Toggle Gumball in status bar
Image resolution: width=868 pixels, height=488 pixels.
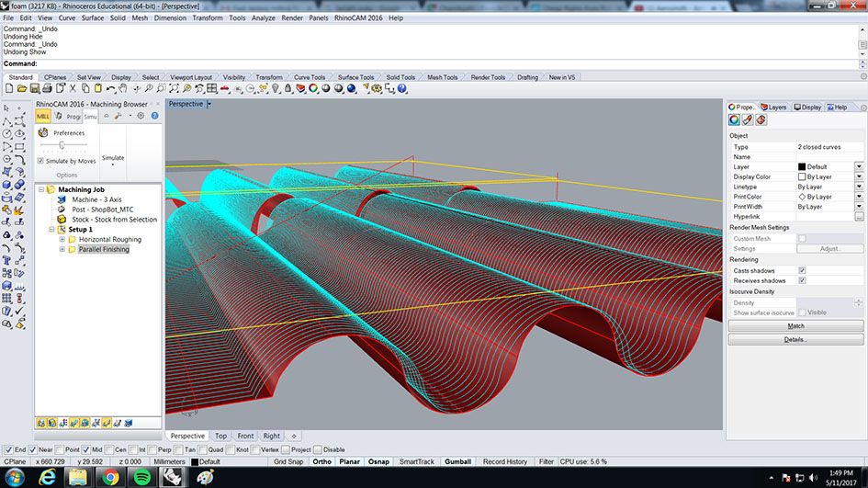coord(457,461)
